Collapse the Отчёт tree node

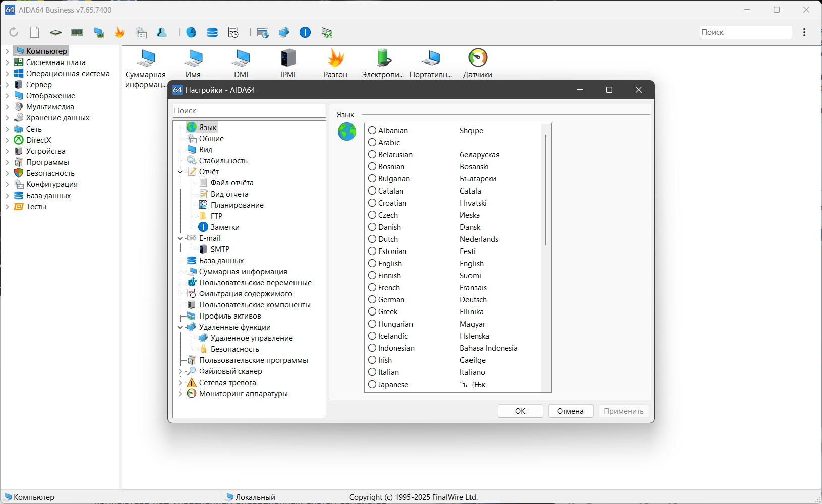[180, 172]
